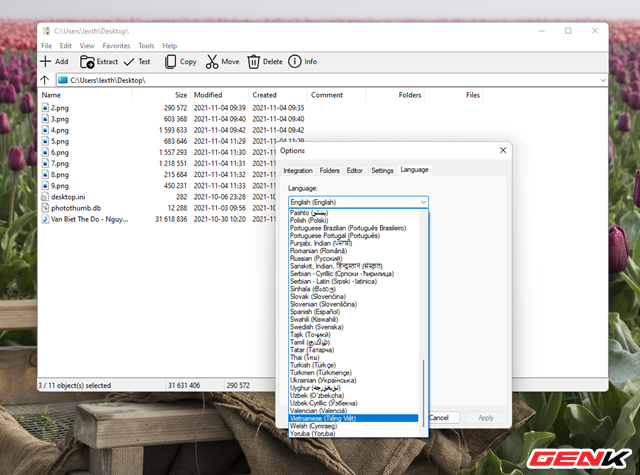Open the Help menu
The image size is (640, 475).
pos(170,46)
